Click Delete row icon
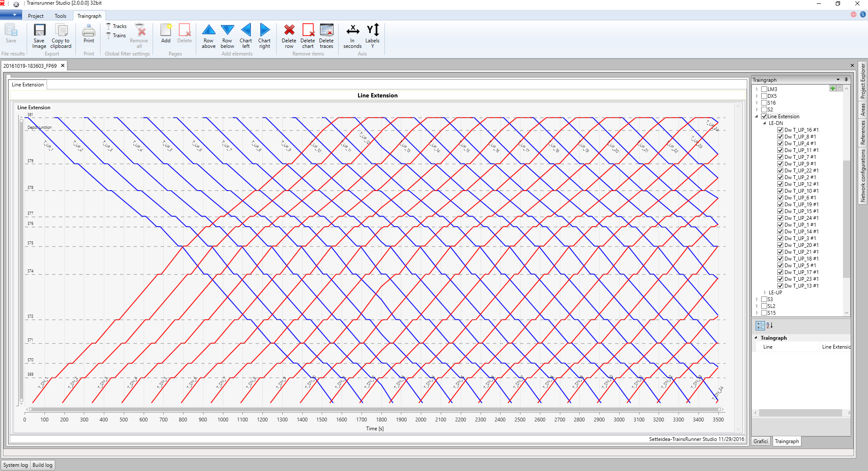Viewport: 868px width, 471px height. (289, 30)
